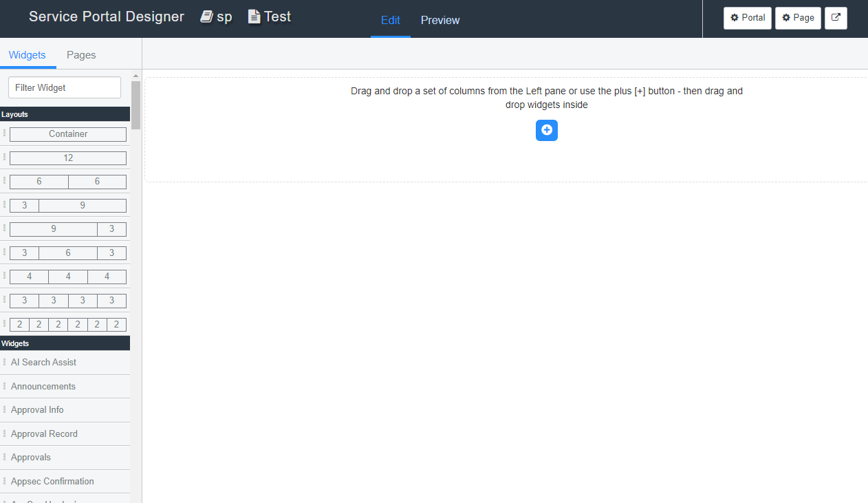
Task: Select the Approvals widget
Action: click(30, 457)
